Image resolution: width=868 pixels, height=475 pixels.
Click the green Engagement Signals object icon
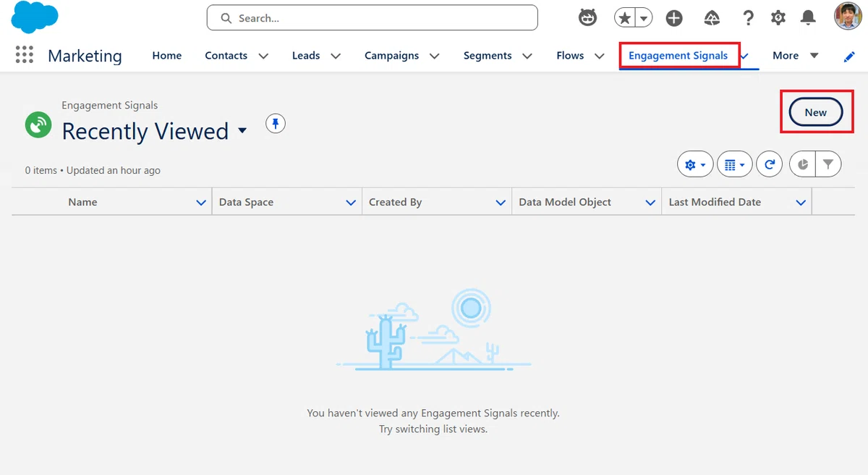[x=38, y=125]
